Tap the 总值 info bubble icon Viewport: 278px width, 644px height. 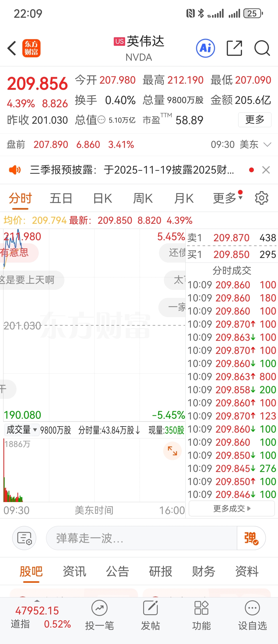[x=102, y=120]
